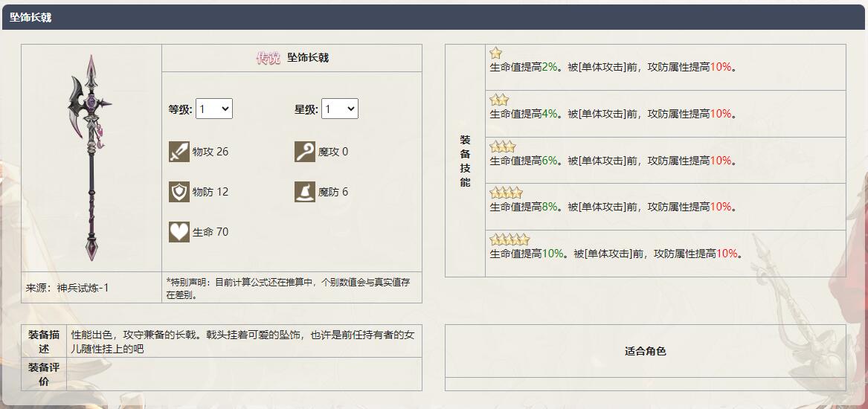This screenshot has width=868, height=409.
Task: Click the 物攻 26 value
Action: [x=210, y=152]
